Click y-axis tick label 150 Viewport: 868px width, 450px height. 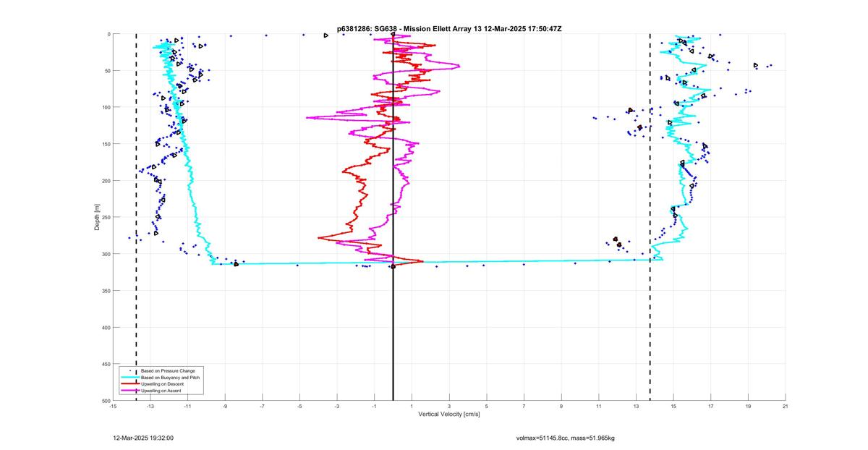pos(106,144)
